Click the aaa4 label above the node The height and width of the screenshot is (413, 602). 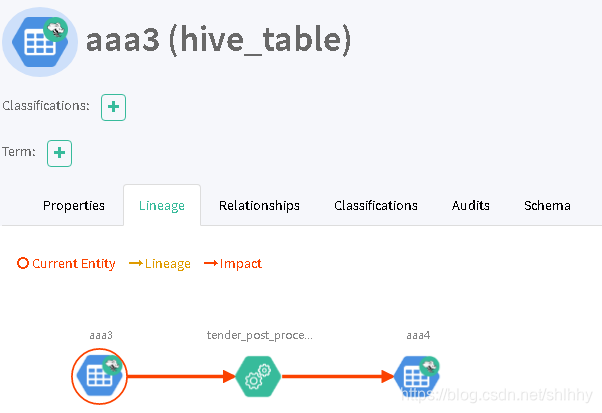[x=418, y=335]
